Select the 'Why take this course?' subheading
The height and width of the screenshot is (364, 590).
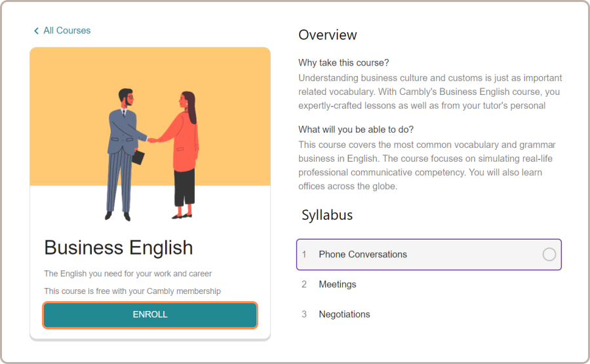click(x=344, y=63)
